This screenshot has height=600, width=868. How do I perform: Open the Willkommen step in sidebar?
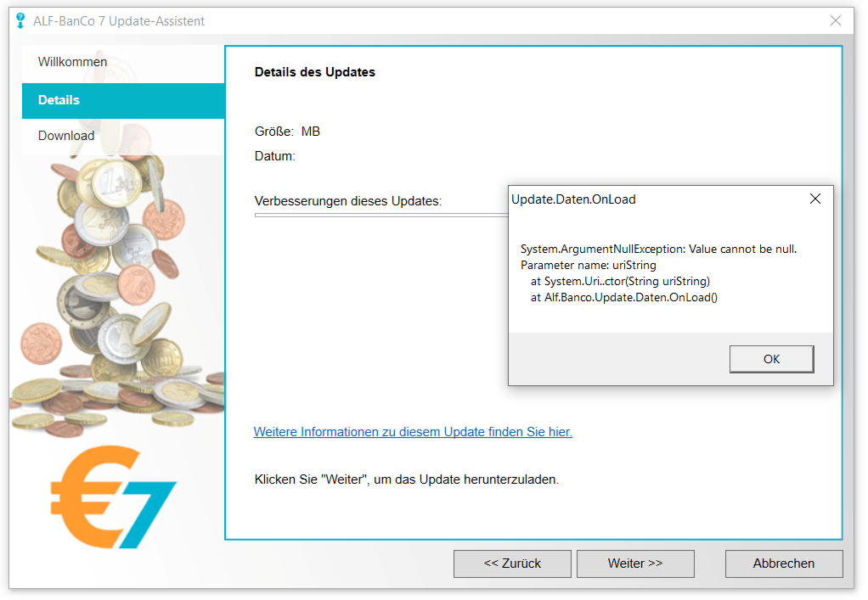pyautogui.click(x=123, y=62)
